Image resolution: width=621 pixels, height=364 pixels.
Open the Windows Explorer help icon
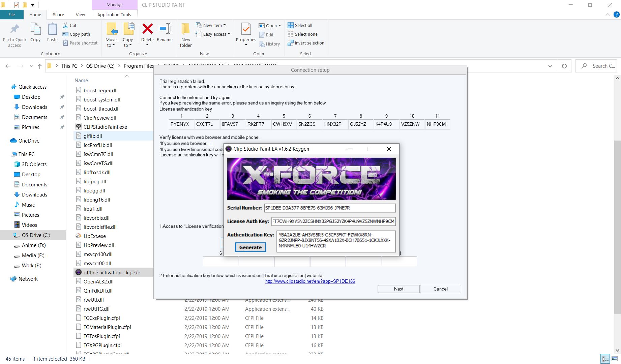(x=616, y=15)
